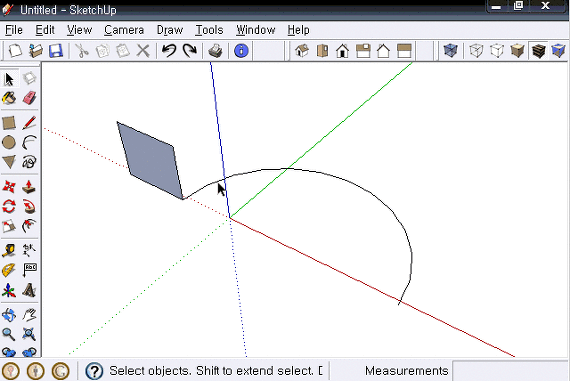This screenshot has width=570, height=381.
Task: Choose the Protractor tool
Action: pos(9,270)
